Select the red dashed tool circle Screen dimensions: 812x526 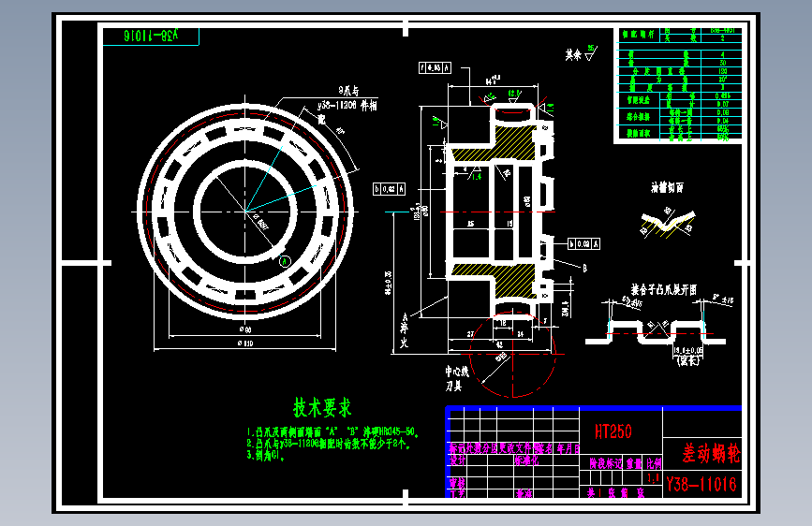(x=512, y=355)
